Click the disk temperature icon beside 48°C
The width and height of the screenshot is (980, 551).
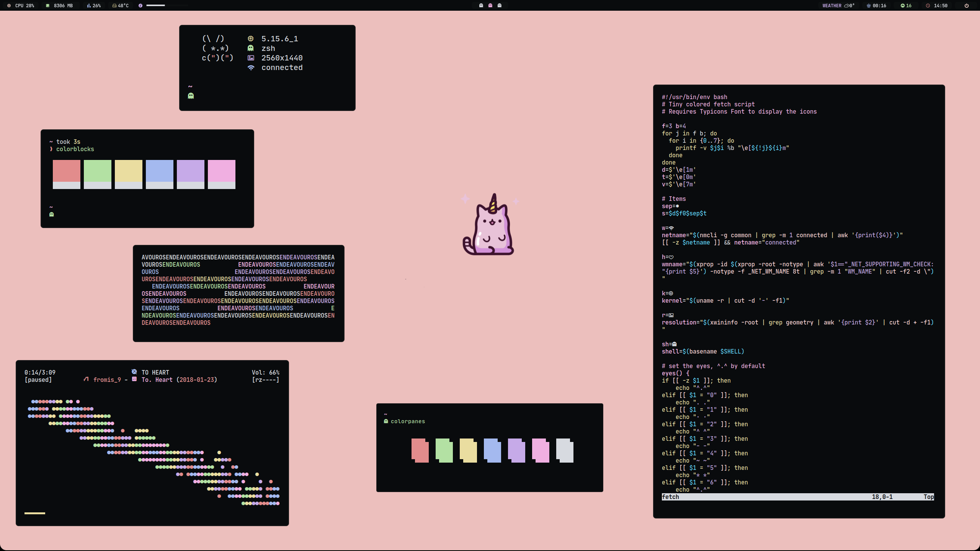point(114,6)
